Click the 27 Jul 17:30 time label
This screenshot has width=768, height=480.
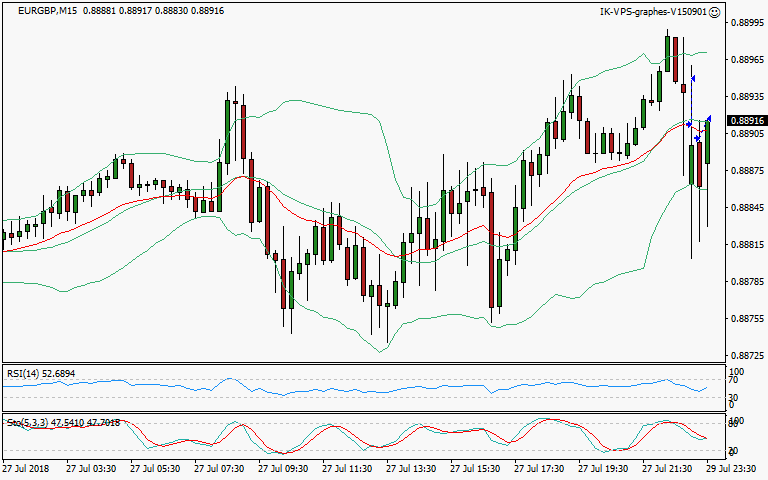(x=539, y=469)
